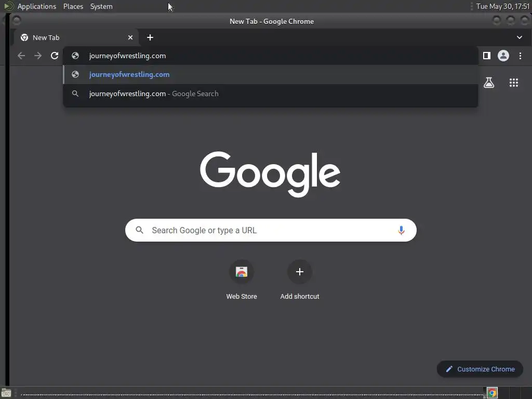Open the System menu

tap(101, 6)
